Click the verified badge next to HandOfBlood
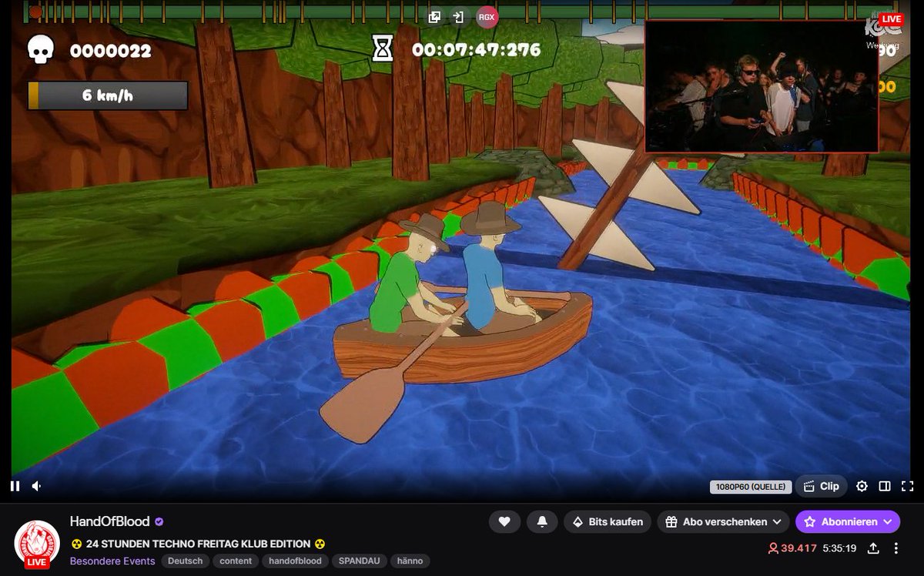 159,521
